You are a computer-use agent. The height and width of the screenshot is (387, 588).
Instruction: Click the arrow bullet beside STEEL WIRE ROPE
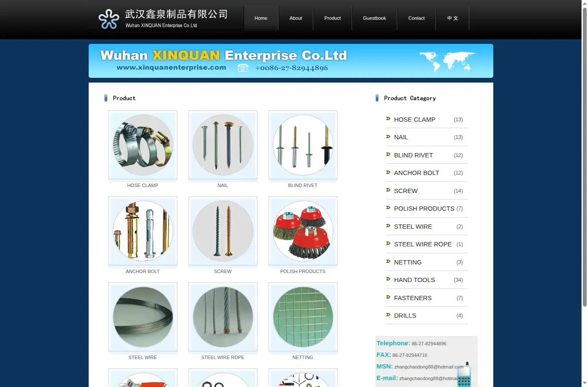(388, 244)
